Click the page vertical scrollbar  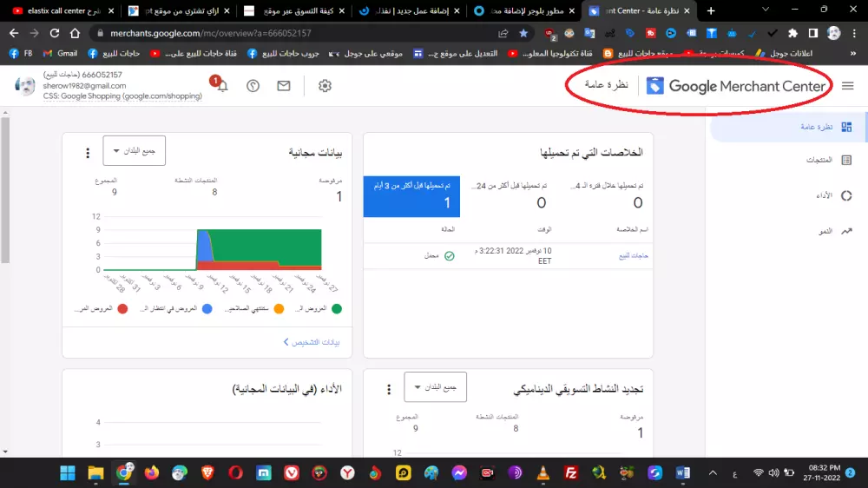click(5, 189)
